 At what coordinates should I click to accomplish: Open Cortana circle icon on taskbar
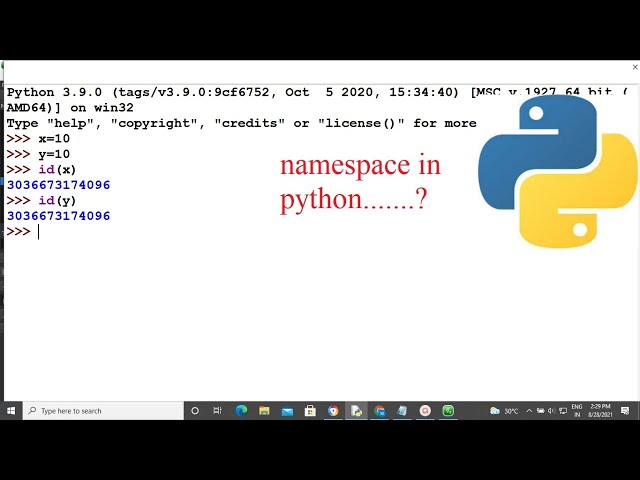[x=195, y=411]
